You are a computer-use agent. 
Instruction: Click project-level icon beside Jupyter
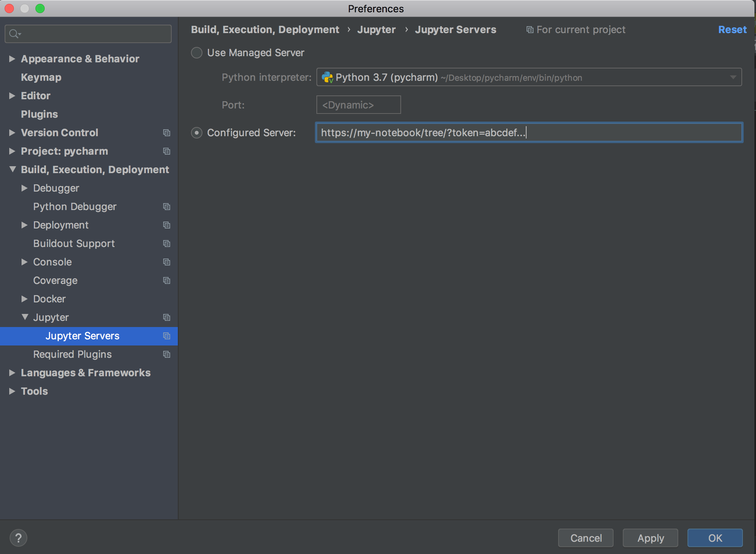(x=167, y=317)
